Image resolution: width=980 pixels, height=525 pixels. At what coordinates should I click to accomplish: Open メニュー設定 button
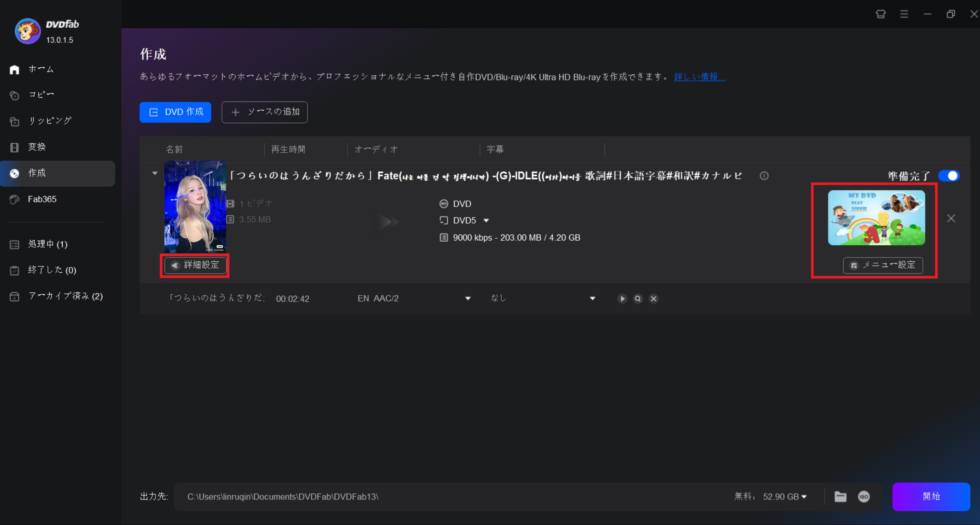883,265
